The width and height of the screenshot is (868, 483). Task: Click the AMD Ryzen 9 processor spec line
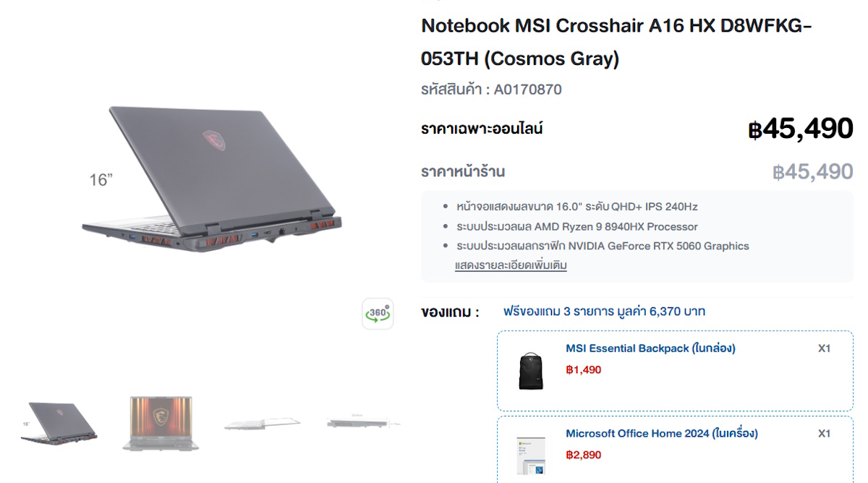click(577, 226)
